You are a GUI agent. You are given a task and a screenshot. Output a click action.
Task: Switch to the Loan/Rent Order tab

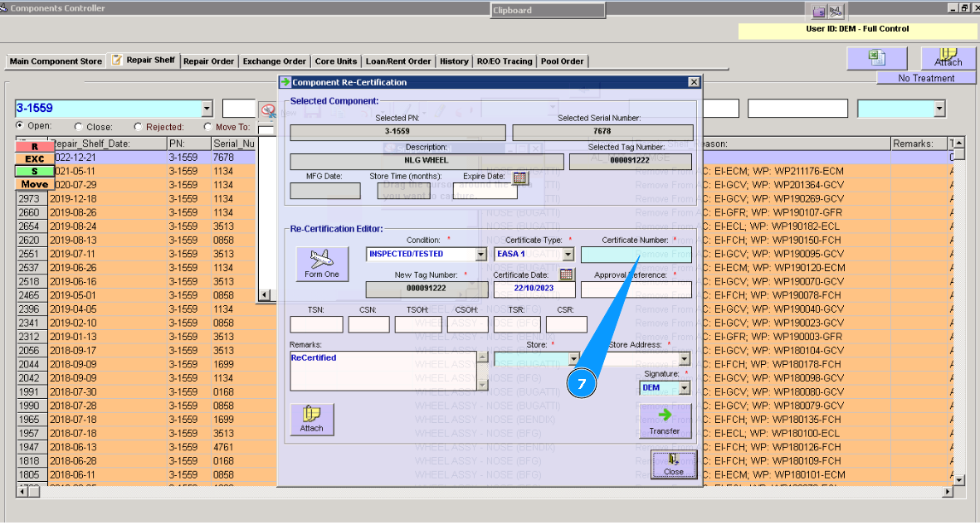pyautogui.click(x=398, y=61)
